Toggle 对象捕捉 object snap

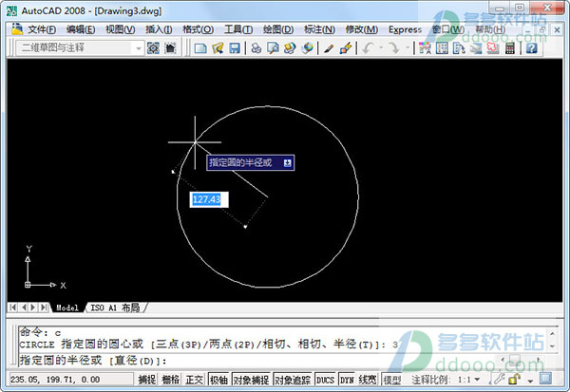pos(251,380)
